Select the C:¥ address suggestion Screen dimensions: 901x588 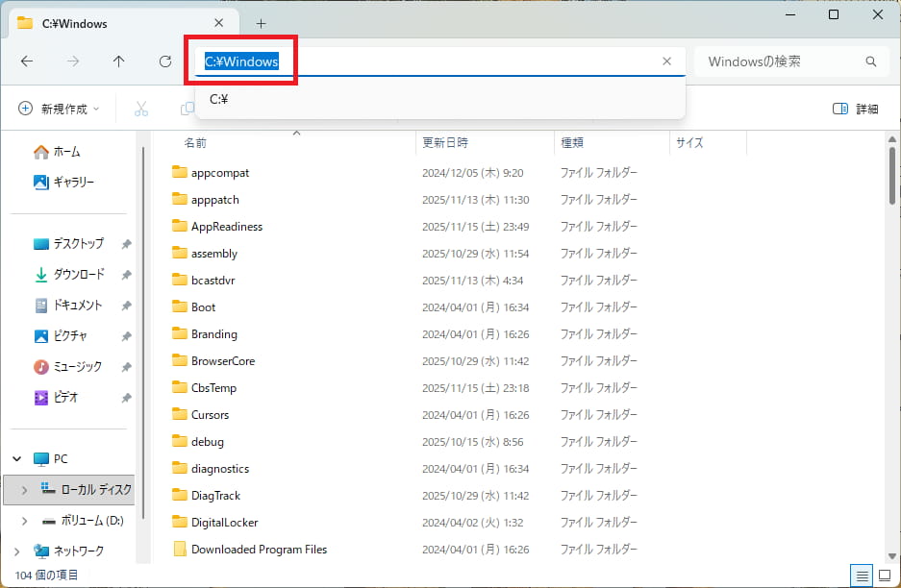(x=219, y=99)
